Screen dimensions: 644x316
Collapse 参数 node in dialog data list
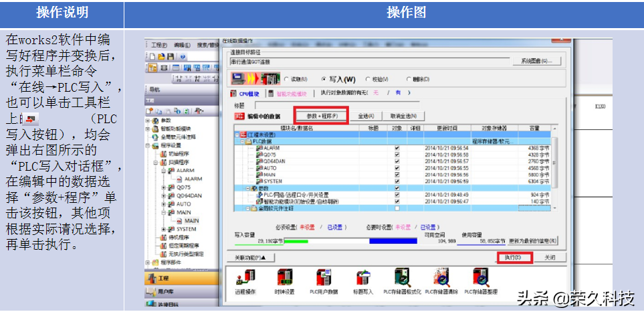click(248, 188)
